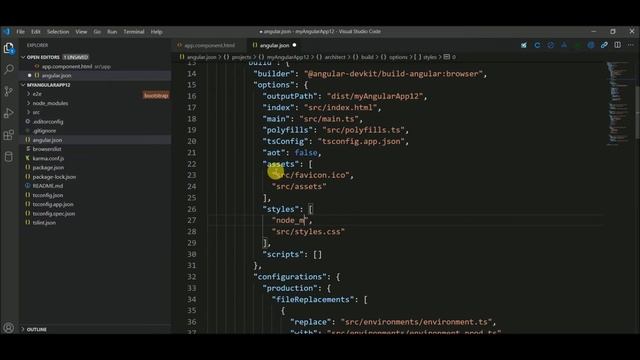Click the "aot" false value
The image size is (640, 360).
click(x=306, y=153)
